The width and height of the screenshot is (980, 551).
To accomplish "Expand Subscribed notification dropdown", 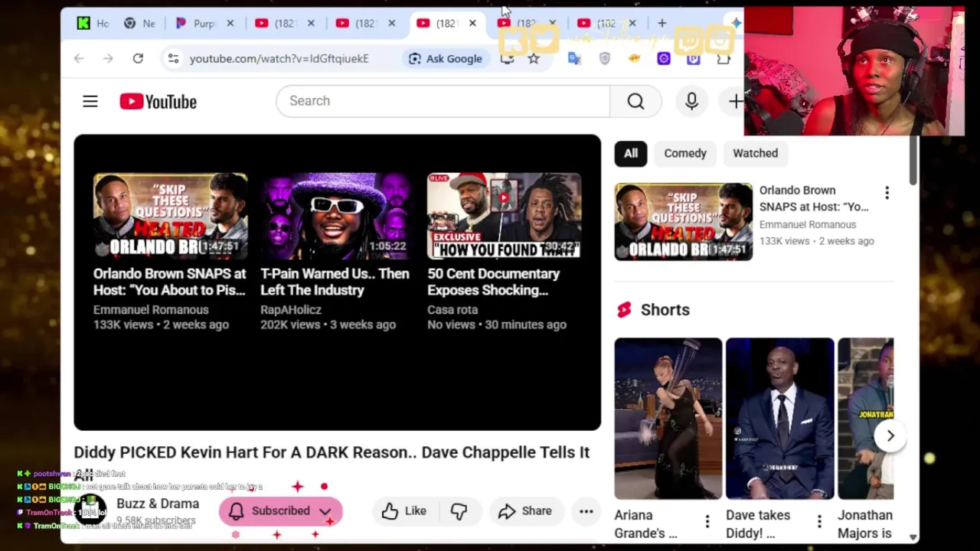I will 325,511.
